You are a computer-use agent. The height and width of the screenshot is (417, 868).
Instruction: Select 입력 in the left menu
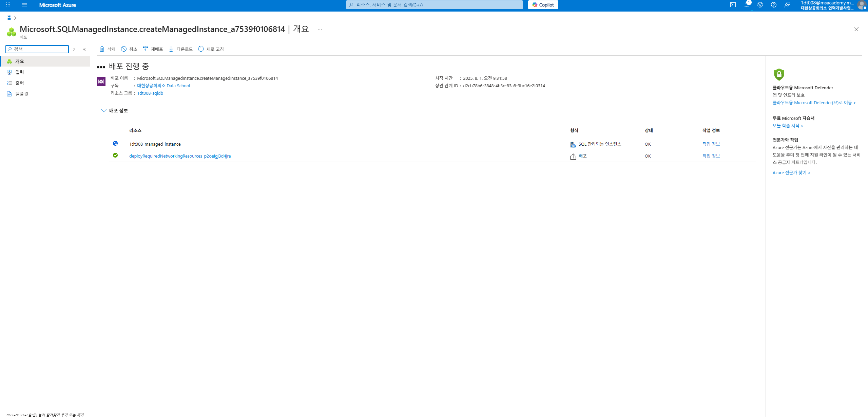[x=20, y=72]
